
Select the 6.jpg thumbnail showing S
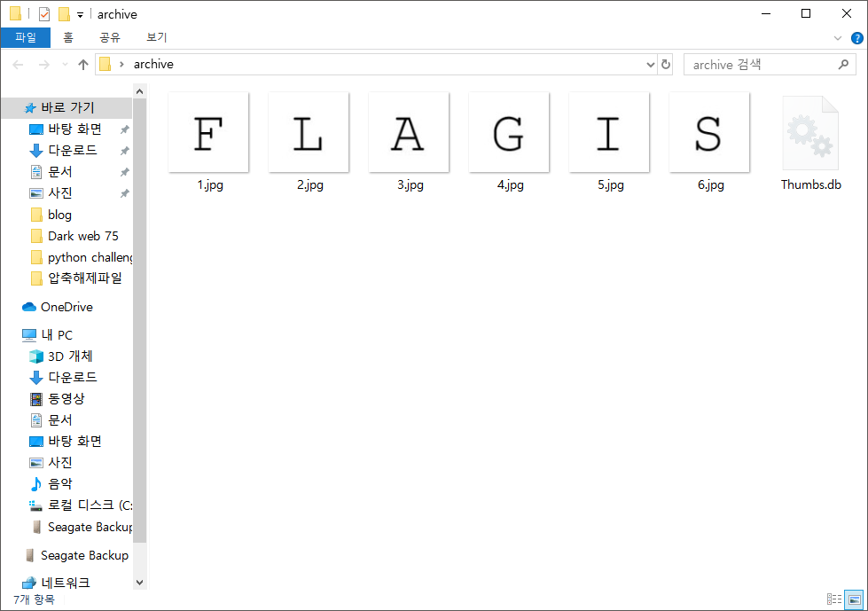point(709,132)
